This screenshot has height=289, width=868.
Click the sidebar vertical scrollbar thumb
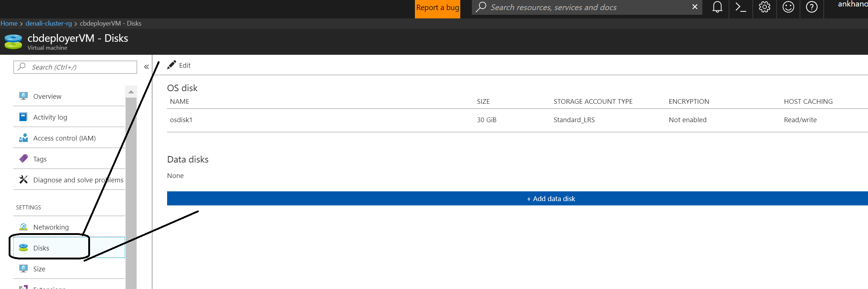[x=131, y=193]
